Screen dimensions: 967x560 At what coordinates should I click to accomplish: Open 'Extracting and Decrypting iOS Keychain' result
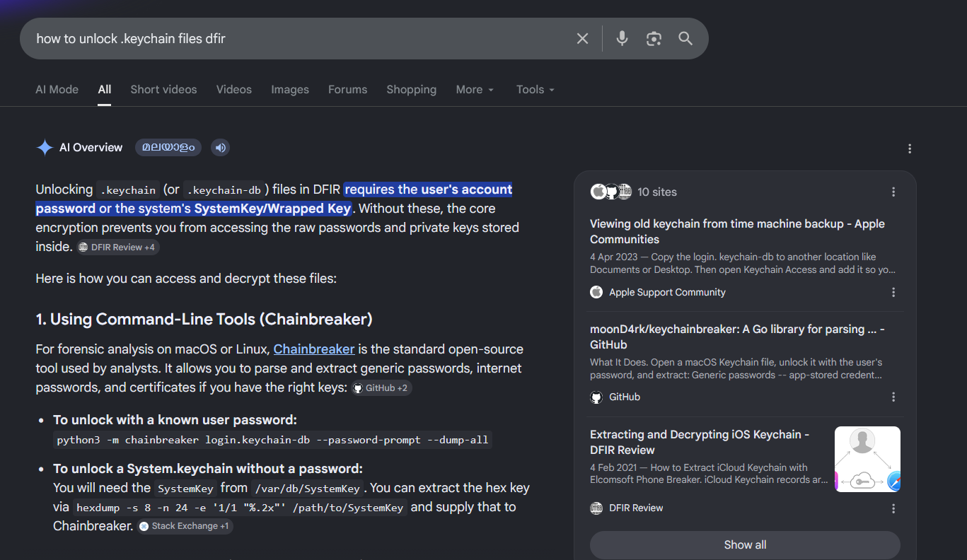coord(700,442)
